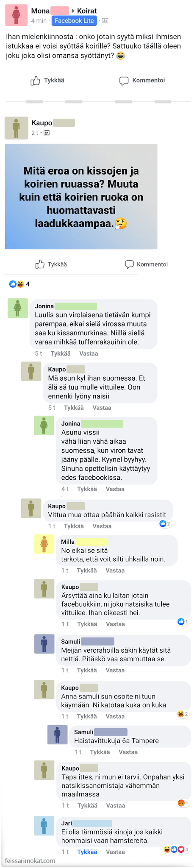This screenshot has width=194, height=868.
Task: Reply to Jonina's first comment with Vastaa
Action: tap(89, 353)
